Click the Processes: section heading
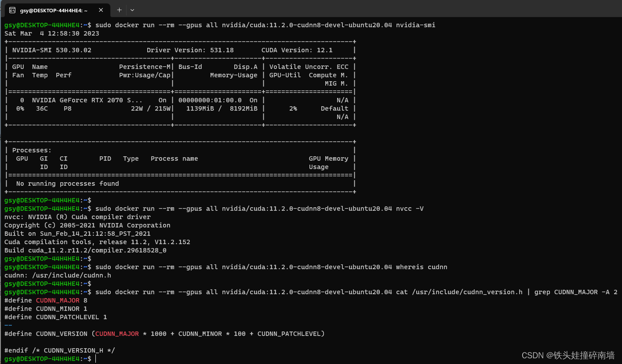The height and width of the screenshot is (364, 622). pyautogui.click(x=32, y=150)
